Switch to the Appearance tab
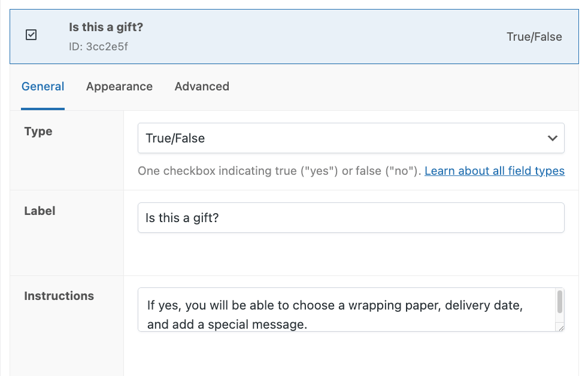Image resolution: width=588 pixels, height=376 pixels. click(119, 86)
